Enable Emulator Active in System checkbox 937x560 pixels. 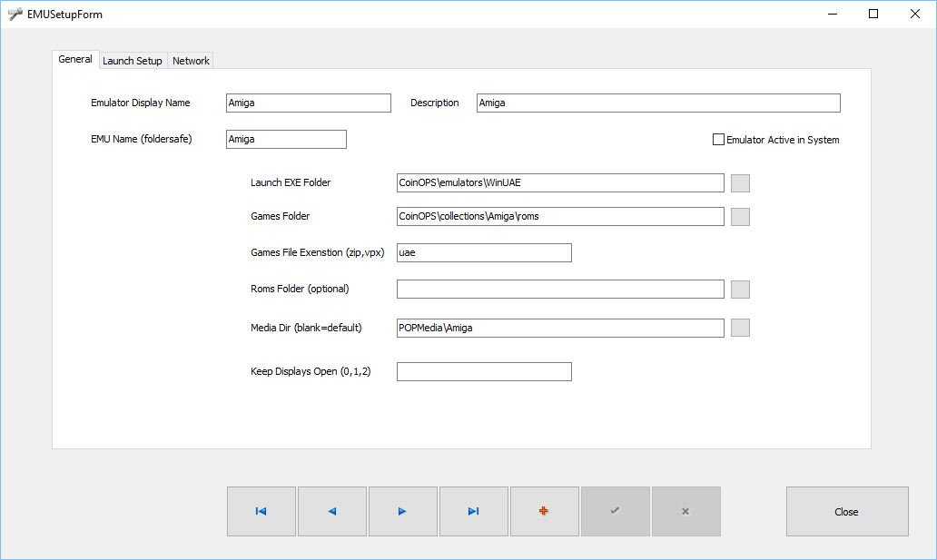click(719, 140)
